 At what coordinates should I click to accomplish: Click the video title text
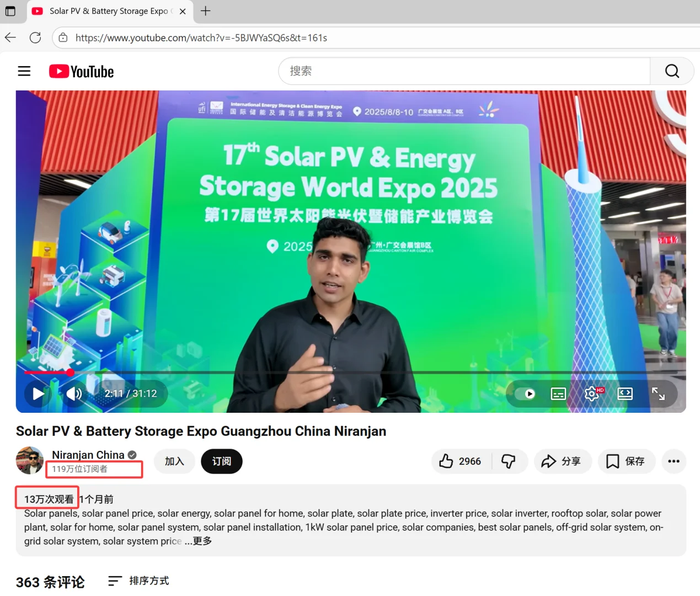(x=201, y=431)
